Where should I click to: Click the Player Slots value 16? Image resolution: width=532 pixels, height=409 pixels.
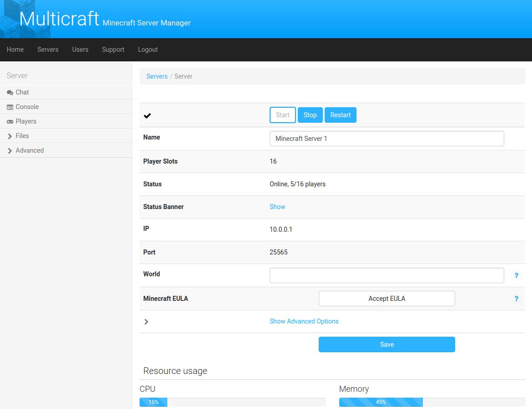tap(273, 161)
